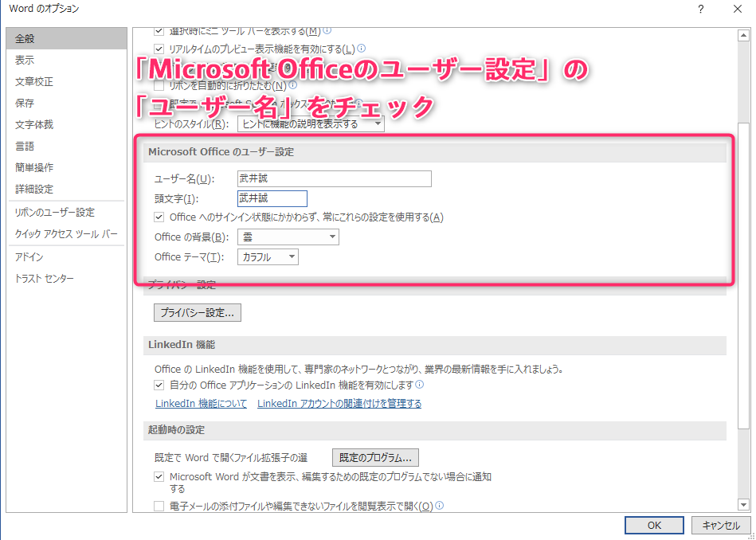Open the アドイン category

pyautogui.click(x=67, y=257)
